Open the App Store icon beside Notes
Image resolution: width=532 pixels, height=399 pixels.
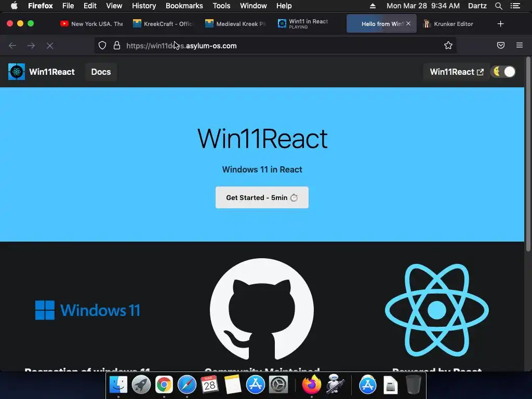(x=255, y=384)
